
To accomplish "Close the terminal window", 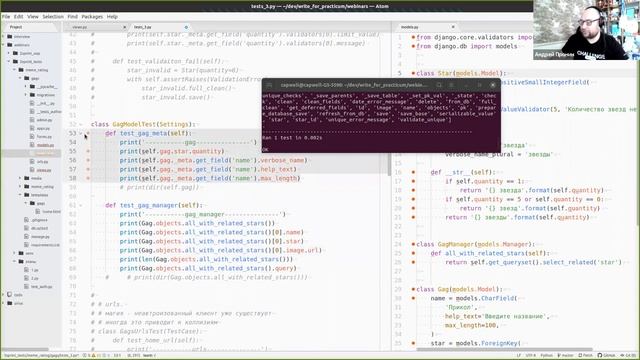I will pyautogui.click(x=493, y=85).
